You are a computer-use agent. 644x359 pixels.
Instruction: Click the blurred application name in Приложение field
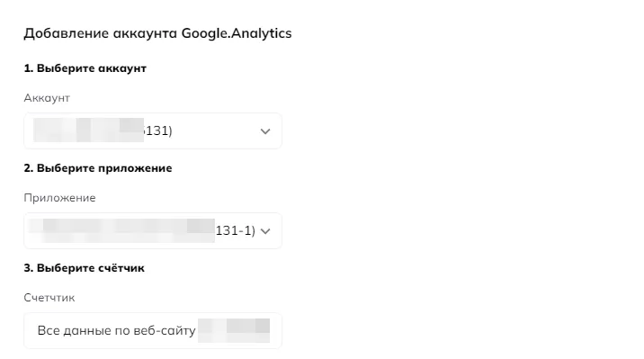click(x=121, y=230)
